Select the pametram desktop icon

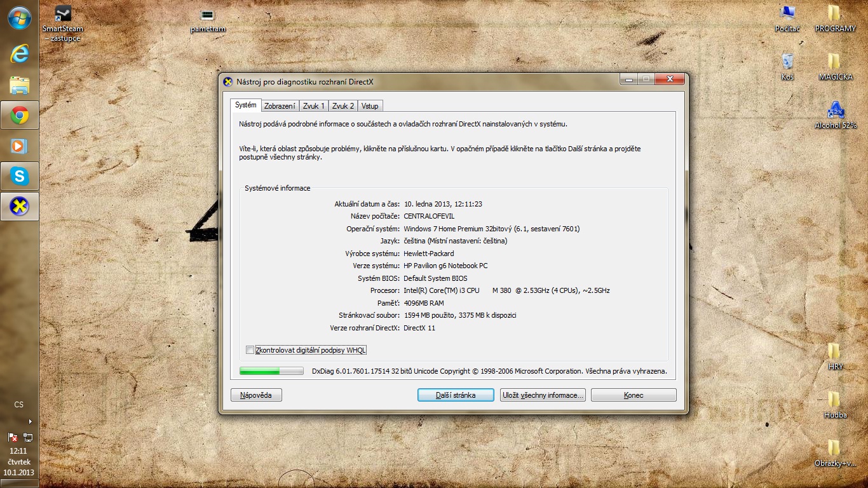coord(208,20)
